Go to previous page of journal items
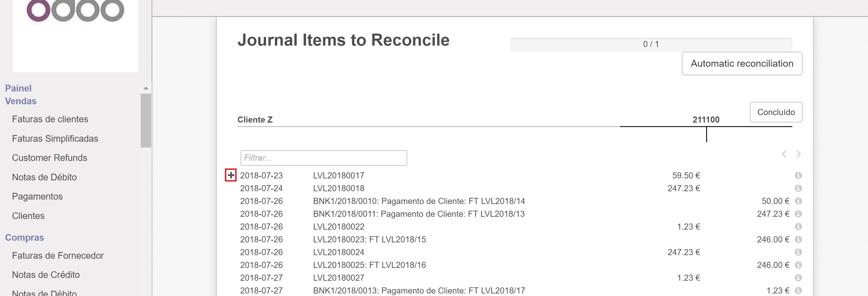This screenshot has width=868, height=296. tap(784, 154)
